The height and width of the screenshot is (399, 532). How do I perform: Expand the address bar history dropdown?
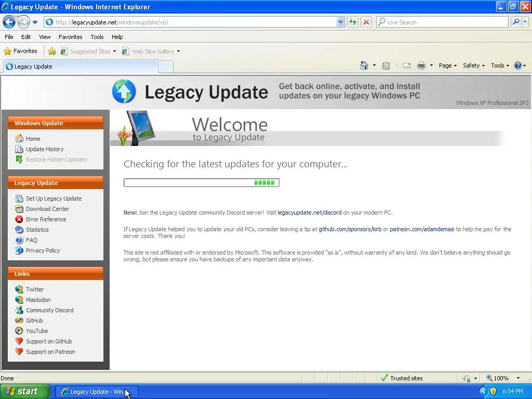[340, 22]
